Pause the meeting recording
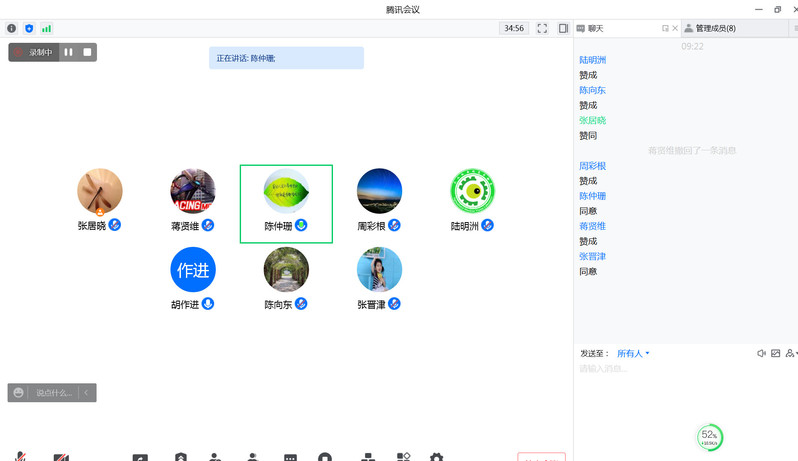Viewport: 798px width, 461px height. 69,52
